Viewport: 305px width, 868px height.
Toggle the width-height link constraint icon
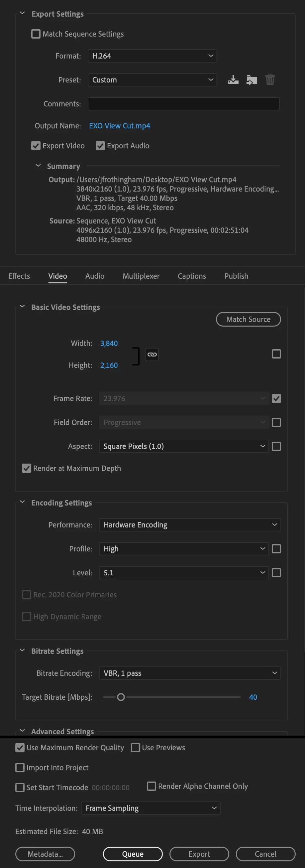(152, 355)
